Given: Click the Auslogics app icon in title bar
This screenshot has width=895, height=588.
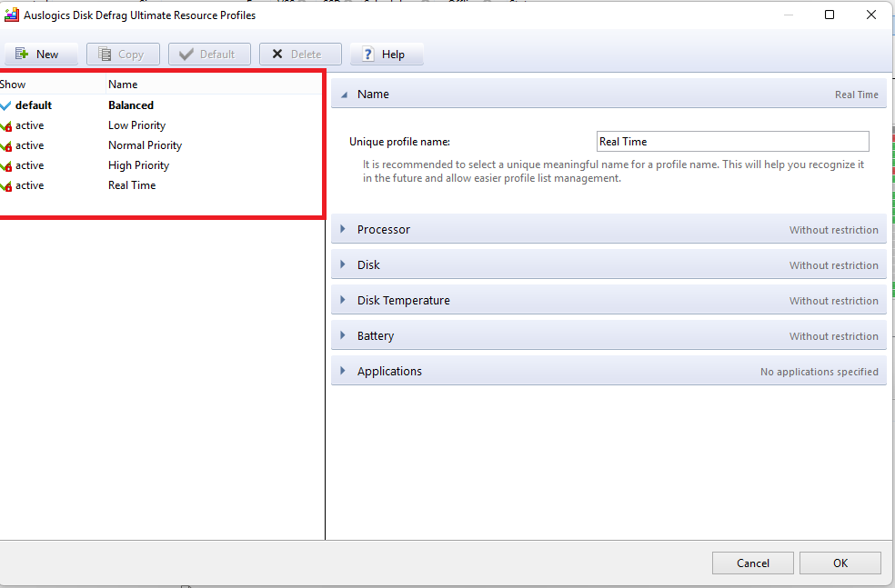Looking at the screenshot, I should [12, 15].
